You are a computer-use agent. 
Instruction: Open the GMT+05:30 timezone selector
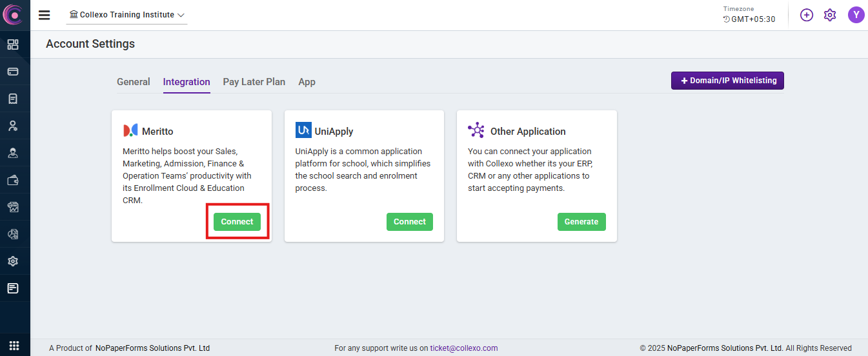click(749, 19)
